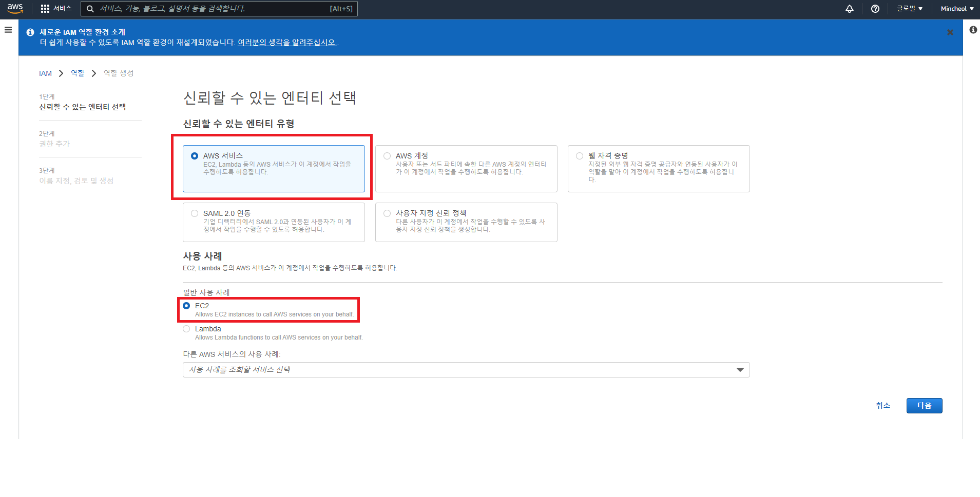Click the info icon in the blue banner
Image resolution: width=980 pixels, height=497 pixels.
(30, 32)
